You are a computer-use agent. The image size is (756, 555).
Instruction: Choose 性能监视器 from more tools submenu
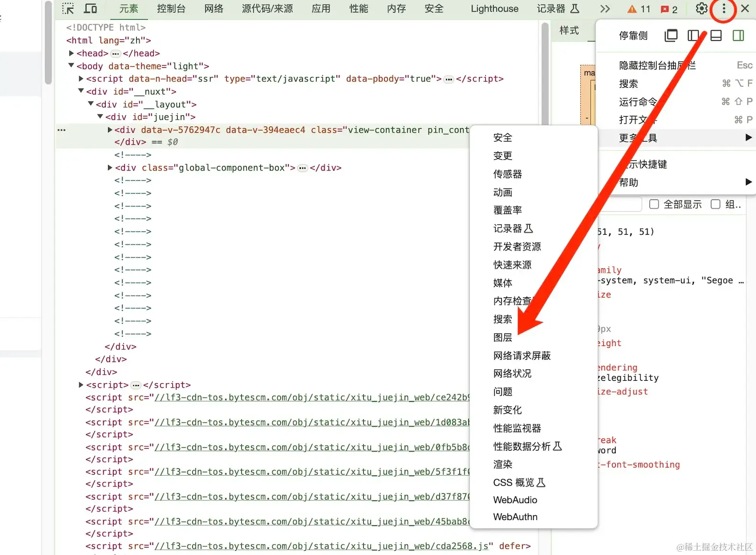click(x=534, y=428)
